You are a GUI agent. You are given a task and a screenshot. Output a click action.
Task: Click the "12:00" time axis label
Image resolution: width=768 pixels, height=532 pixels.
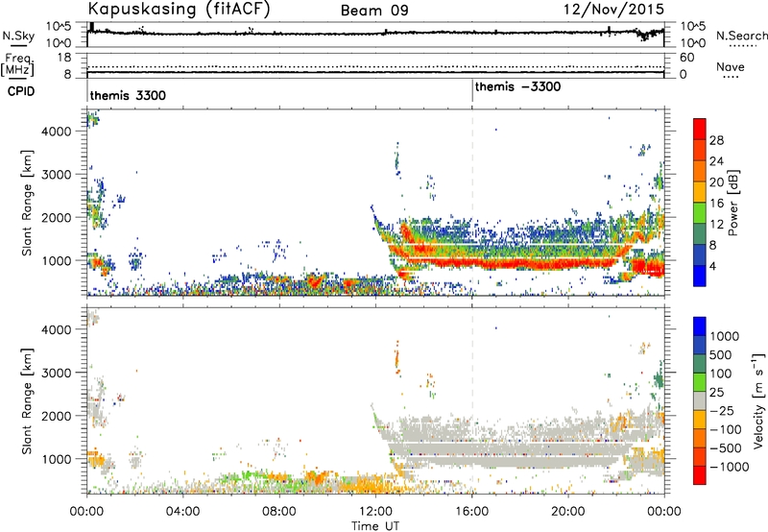(375, 512)
